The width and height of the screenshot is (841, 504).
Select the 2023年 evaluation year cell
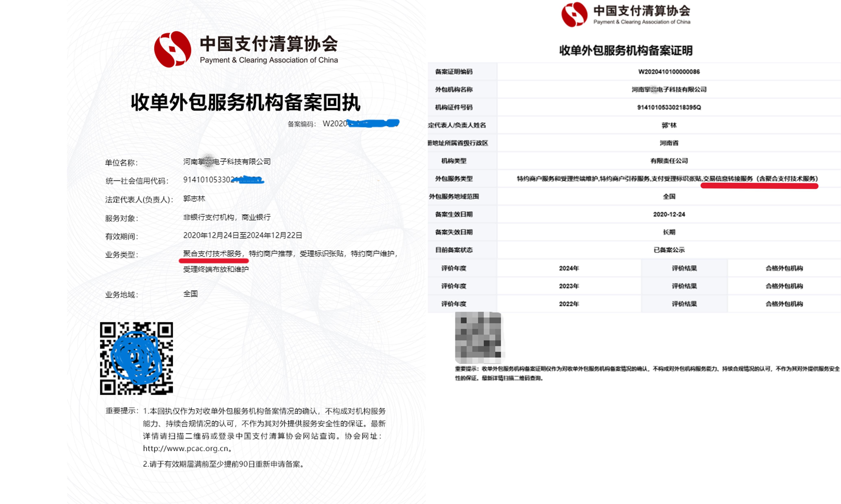click(x=569, y=286)
